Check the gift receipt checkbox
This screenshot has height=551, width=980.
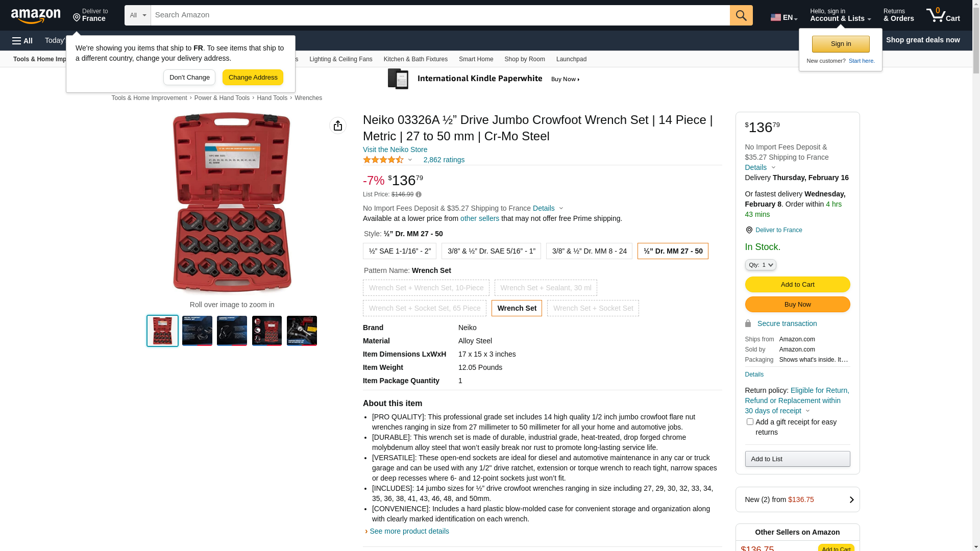[x=750, y=422]
